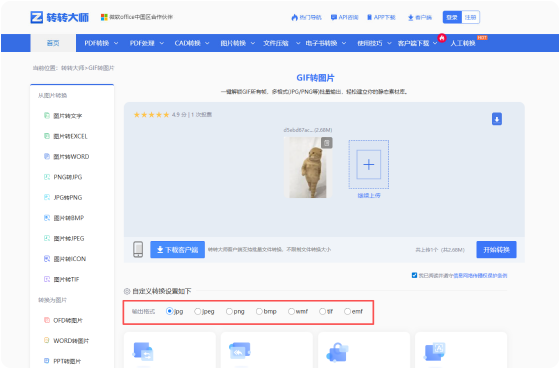Select bmp output format radio button

(x=259, y=311)
